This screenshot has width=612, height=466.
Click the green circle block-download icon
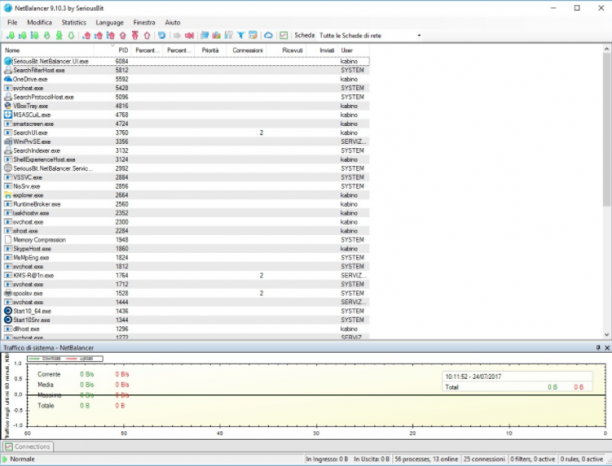click(47, 36)
